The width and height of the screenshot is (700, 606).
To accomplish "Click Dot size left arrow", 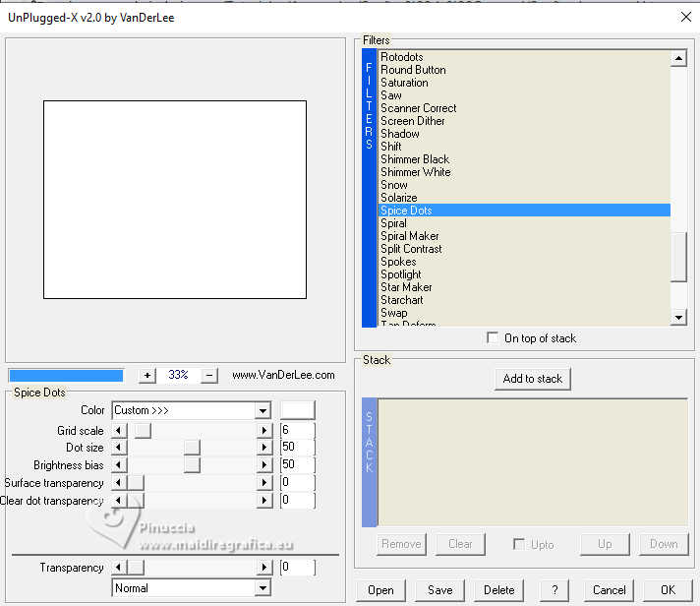I will click(118, 448).
